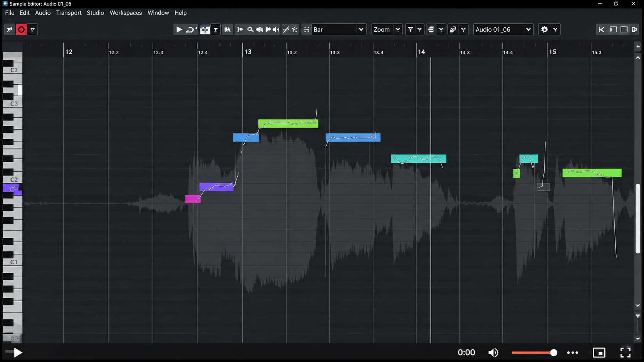
Task: Click bar 15 on the ruler
Action: tap(552, 52)
